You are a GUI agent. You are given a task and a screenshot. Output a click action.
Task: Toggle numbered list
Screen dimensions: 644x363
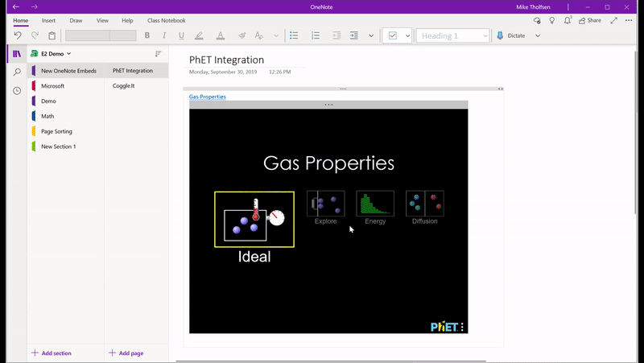(316, 35)
